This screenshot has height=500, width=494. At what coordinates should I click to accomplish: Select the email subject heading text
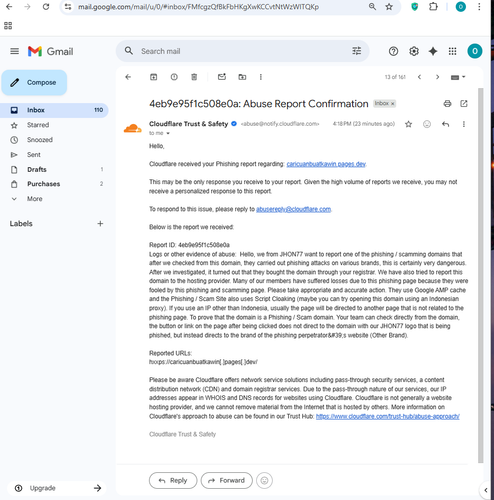pyautogui.click(x=259, y=104)
